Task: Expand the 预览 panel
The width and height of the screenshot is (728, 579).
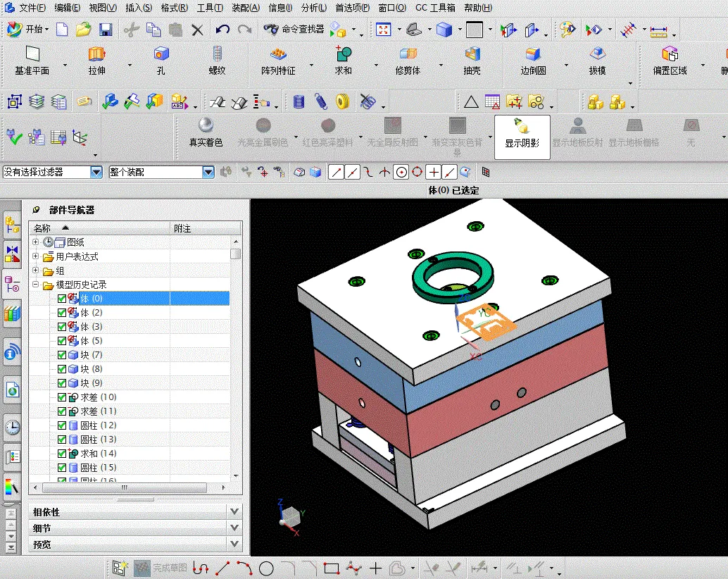Action: tap(234, 544)
